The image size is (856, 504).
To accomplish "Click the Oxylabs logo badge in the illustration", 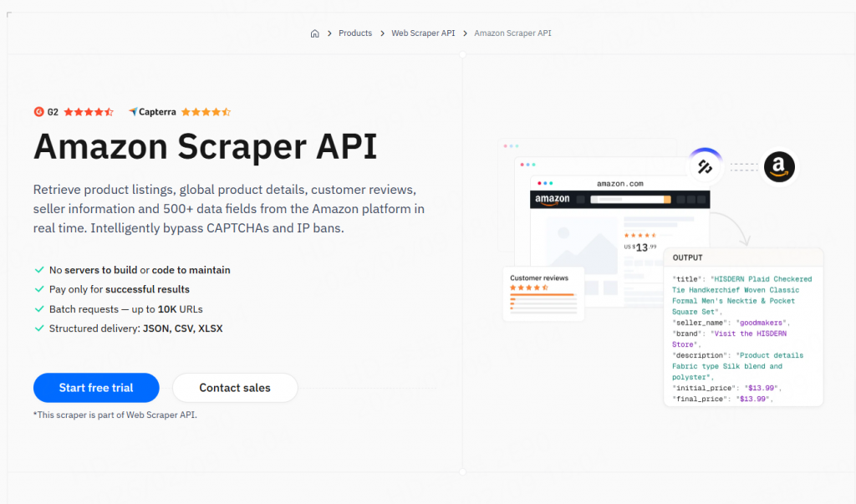I will pos(705,166).
